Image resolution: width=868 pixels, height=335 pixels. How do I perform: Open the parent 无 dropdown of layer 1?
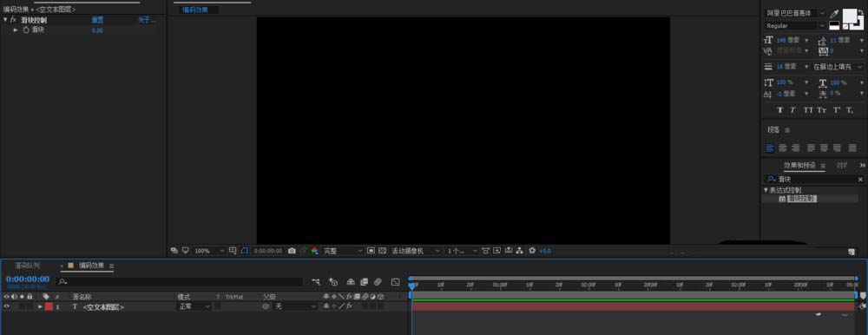pos(296,306)
